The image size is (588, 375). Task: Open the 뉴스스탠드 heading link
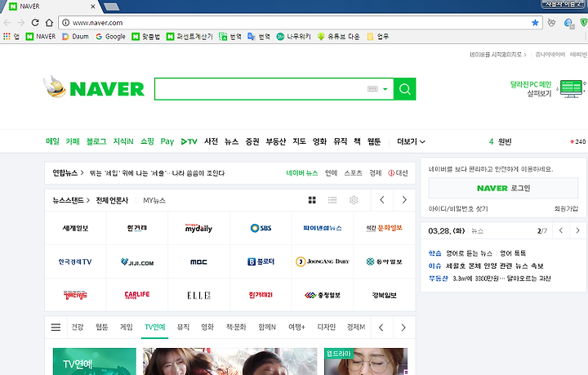71,200
